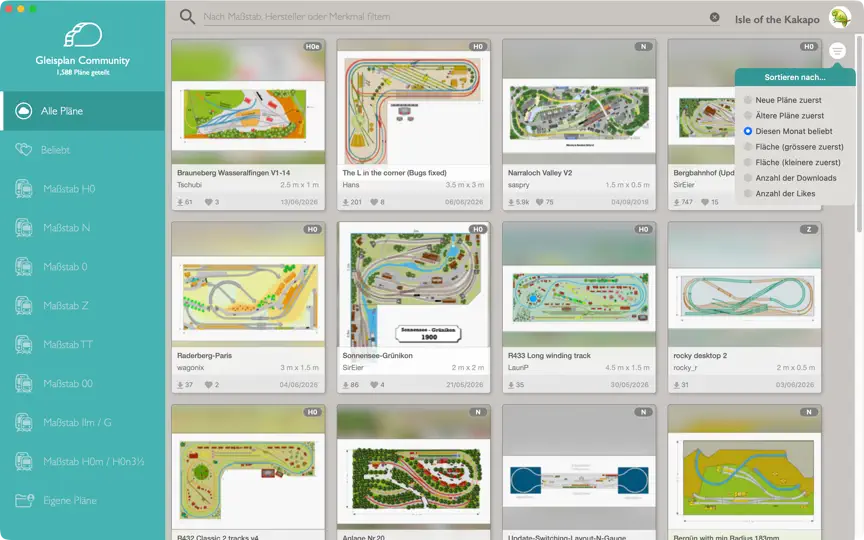
Task: Click the Gleisplan Community cloud logo
Action: pos(83,35)
